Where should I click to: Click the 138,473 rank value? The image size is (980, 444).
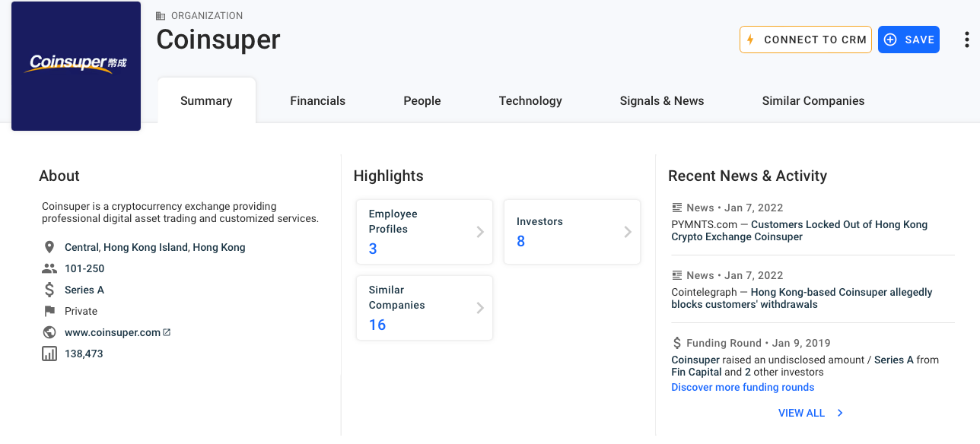pyautogui.click(x=84, y=354)
